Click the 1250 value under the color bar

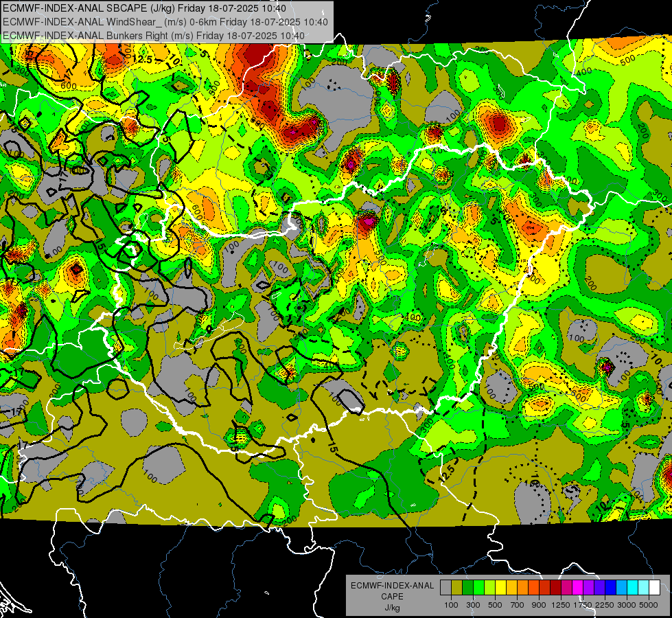(561, 605)
